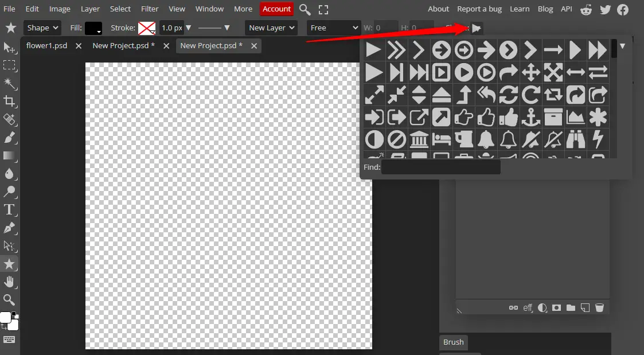Image resolution: width=644 pixels, height=355 pixels.
Task: Open the Filter menu
Action: [150, 9]
